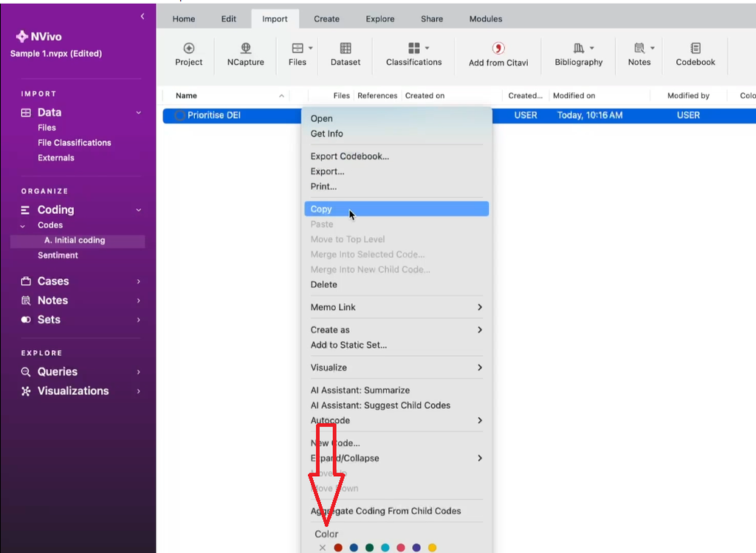
Task: Switch to the Create tab
Action: tap(326, 18)
